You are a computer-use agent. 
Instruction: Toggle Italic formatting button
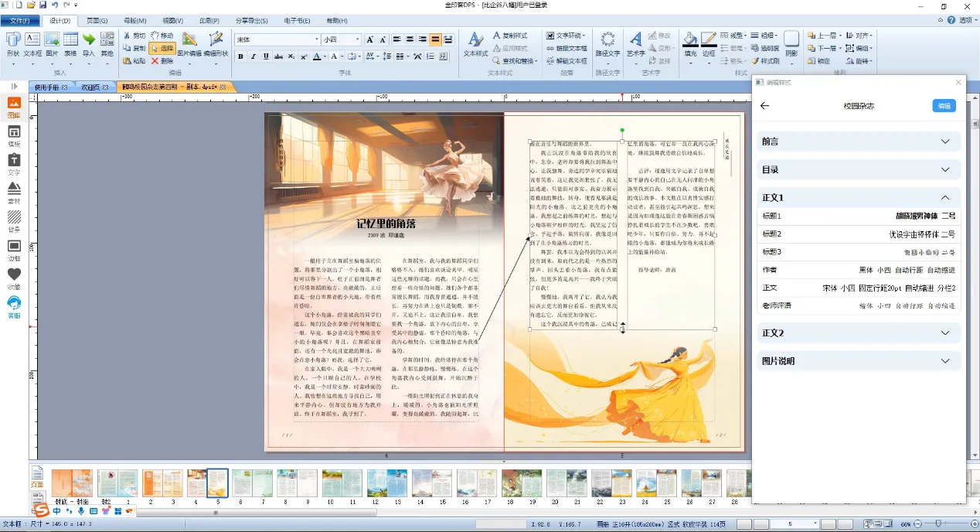(254, 56)
